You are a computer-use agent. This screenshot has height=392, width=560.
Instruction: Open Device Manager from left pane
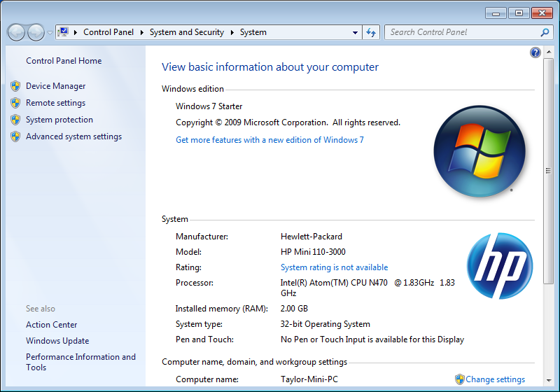click(55, 86)
